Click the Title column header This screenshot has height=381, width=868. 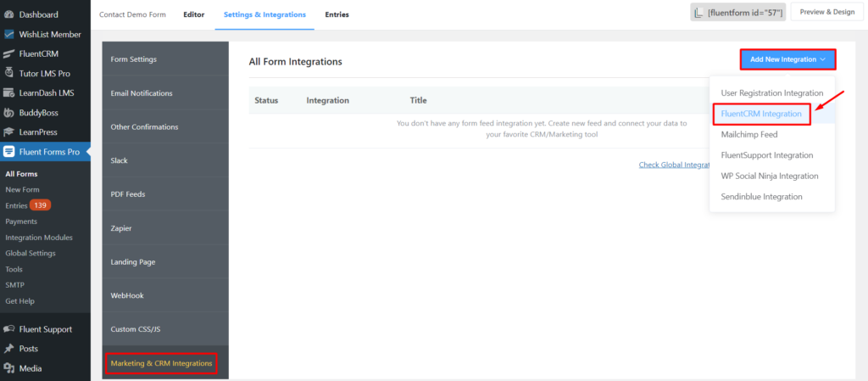419,100
